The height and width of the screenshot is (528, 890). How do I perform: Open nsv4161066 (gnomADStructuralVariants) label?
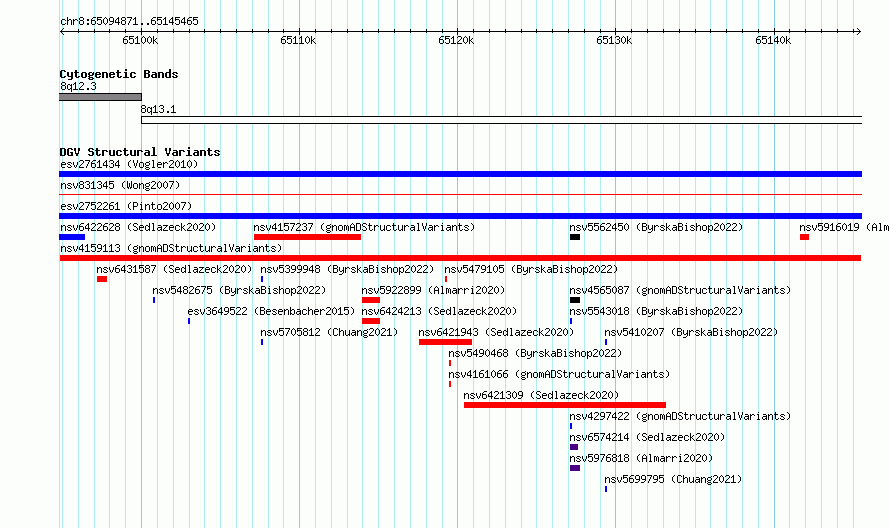(559, 374)
